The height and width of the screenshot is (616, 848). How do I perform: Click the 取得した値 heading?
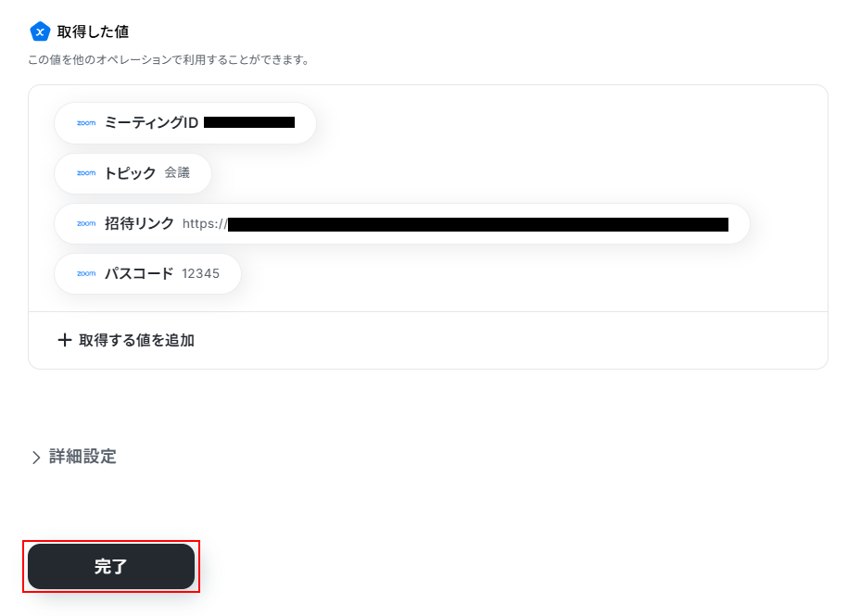pyautogui.click(x=93, y=31)
